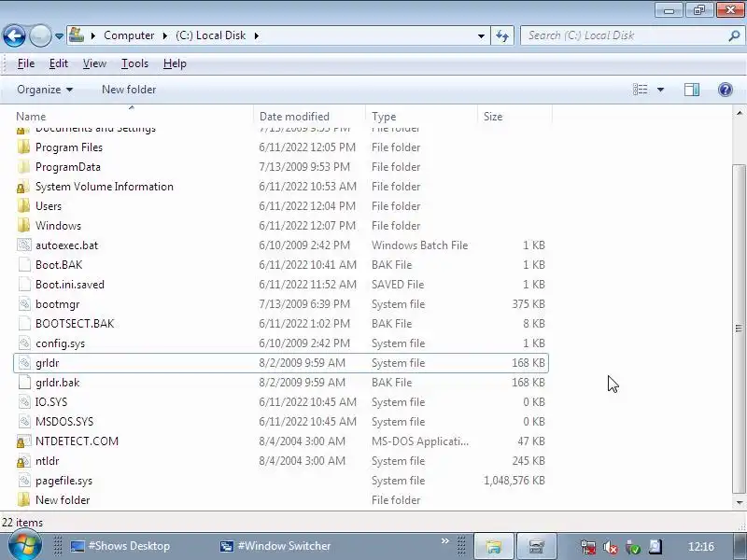
Task: Select the grldr.bak file icon
Action: (24, 383)
